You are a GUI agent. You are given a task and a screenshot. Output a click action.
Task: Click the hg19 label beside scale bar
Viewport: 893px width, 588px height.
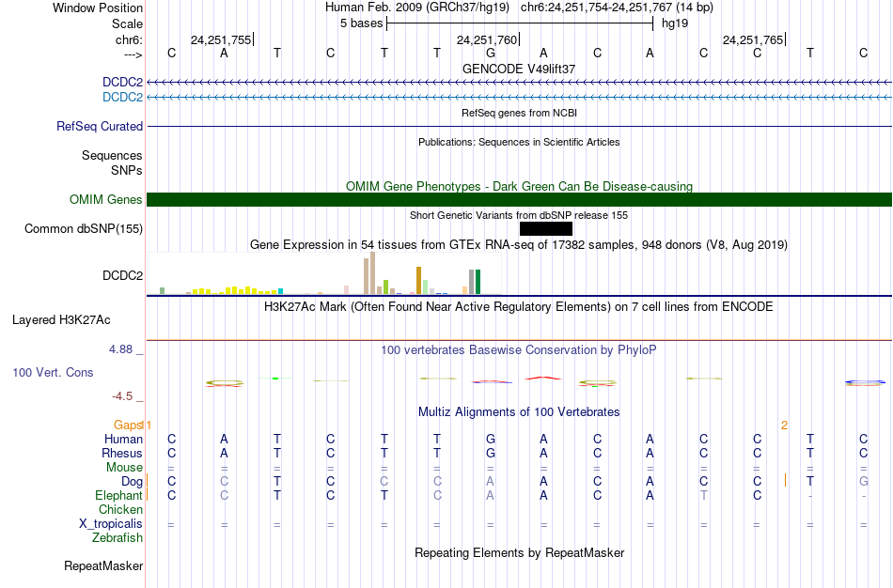[x=675, y=23]
